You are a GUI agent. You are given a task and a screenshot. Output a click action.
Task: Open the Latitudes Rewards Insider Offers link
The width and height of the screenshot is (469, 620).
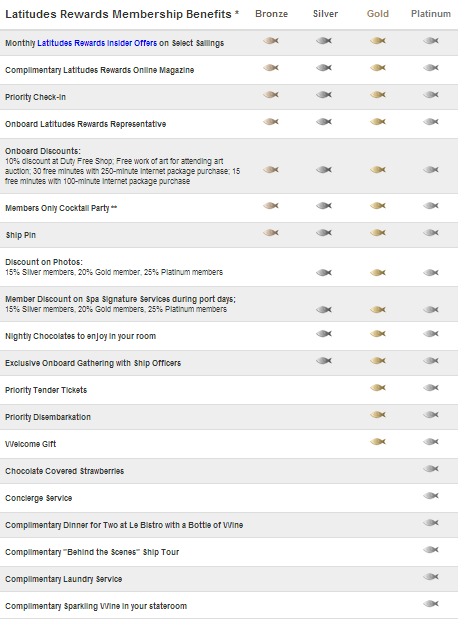point(97,43)
